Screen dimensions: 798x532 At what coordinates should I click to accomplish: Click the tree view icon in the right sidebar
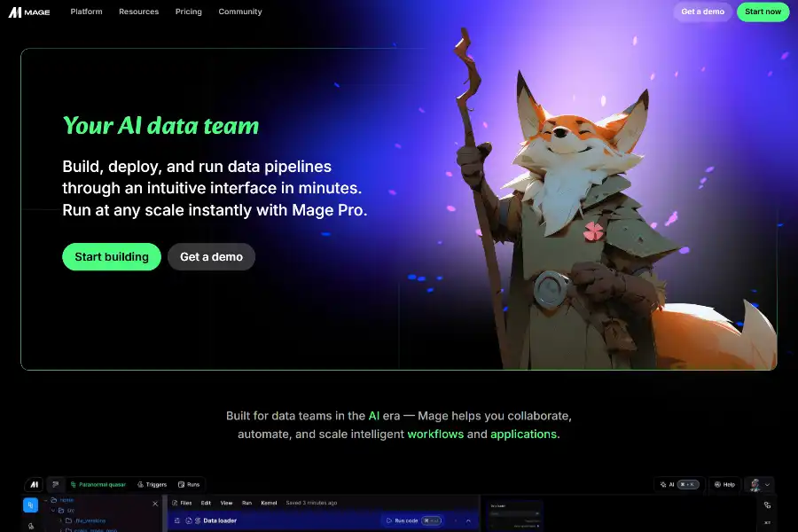[767, 505]
